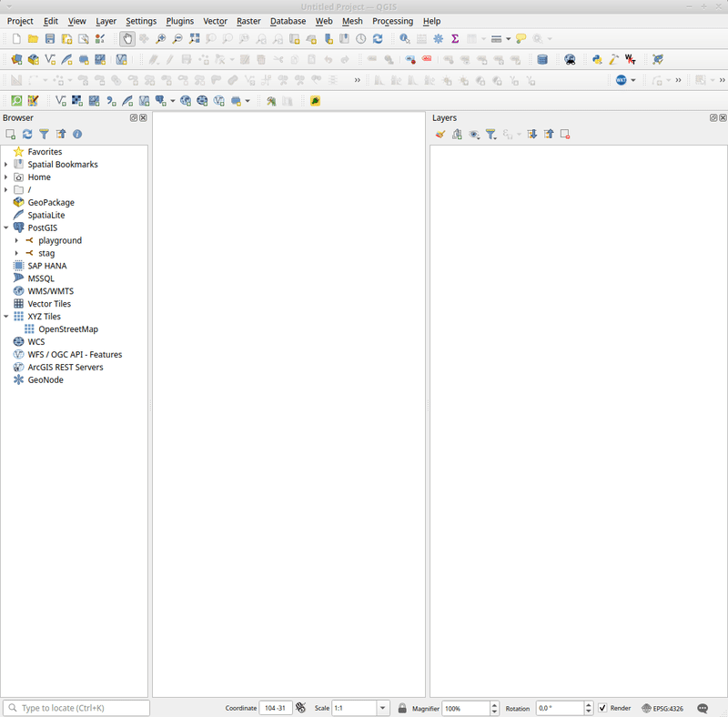The height and width of the screenshot is (717, 728).
Task: Open the DB Manager database icon
Action: coord(542,59)
